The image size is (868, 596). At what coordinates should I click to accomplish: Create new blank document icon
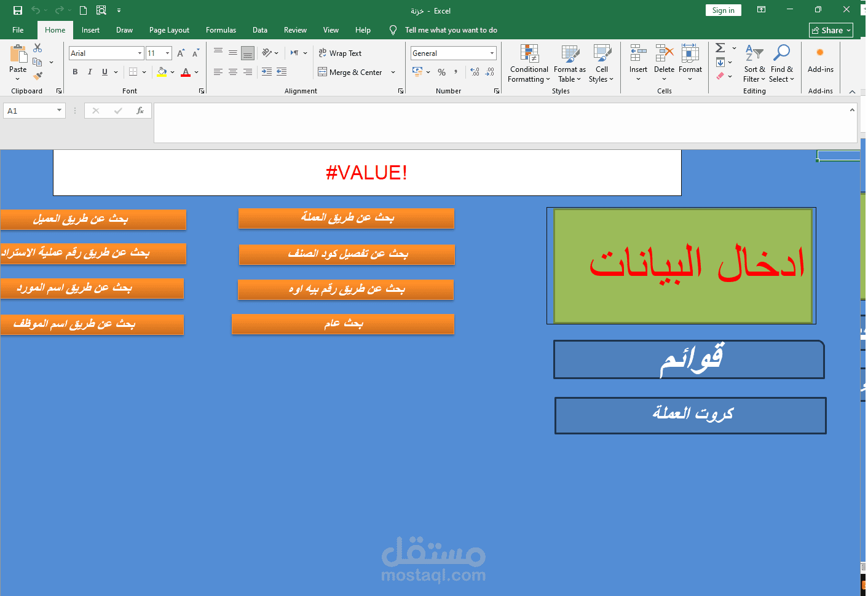(x=84, y=10)
